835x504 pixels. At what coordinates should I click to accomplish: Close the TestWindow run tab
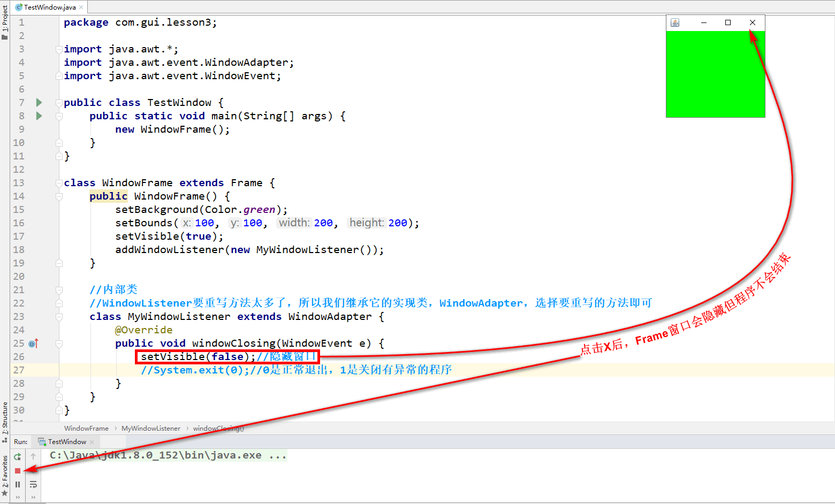92,442
